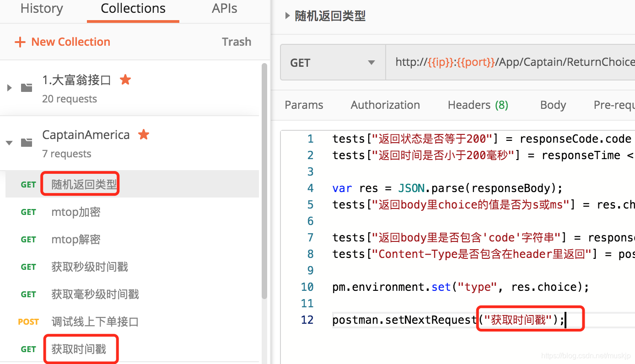The height and width of the screenshot is (364, 635).
Task: Create a New Collection
Action: [x=70, y=42]
